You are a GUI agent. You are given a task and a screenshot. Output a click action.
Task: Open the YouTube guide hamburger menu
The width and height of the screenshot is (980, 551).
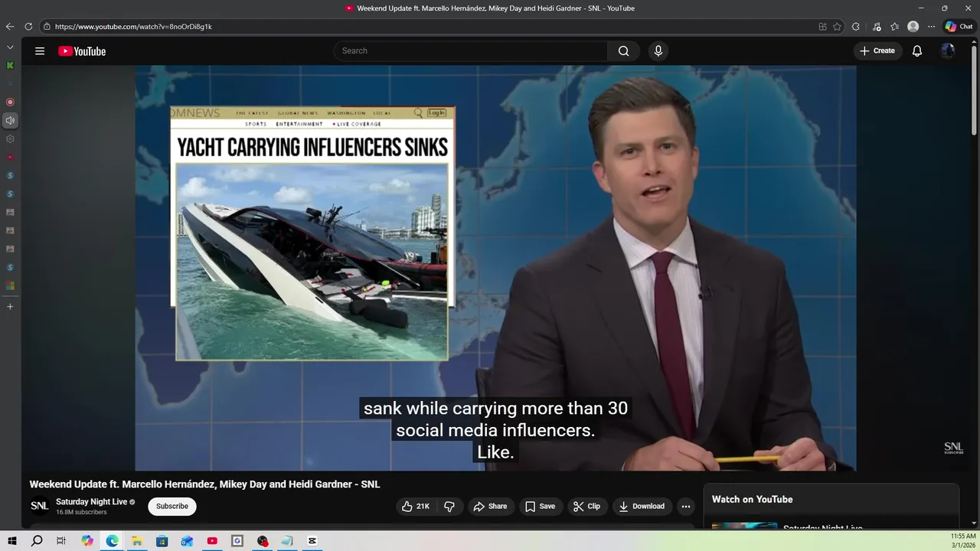tap(40, 51)
